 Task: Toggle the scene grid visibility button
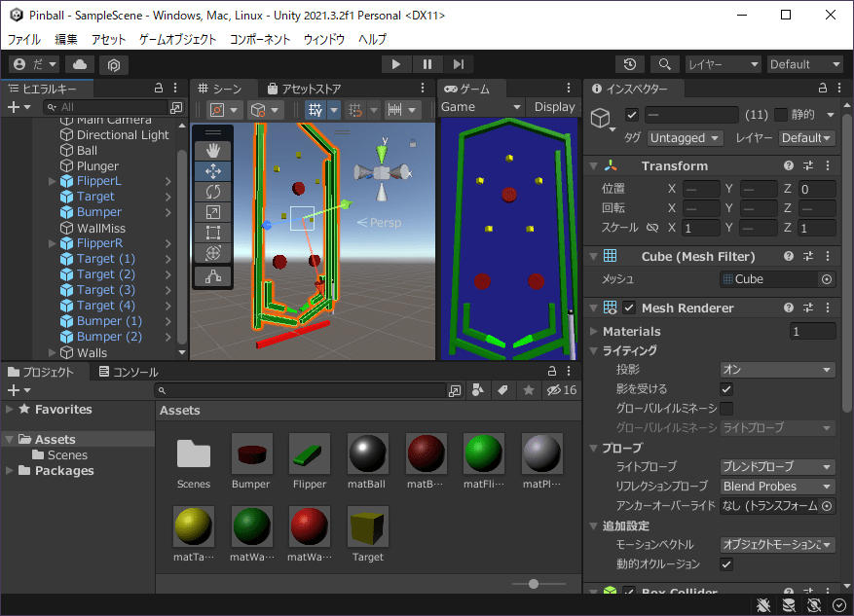point(316,110)
